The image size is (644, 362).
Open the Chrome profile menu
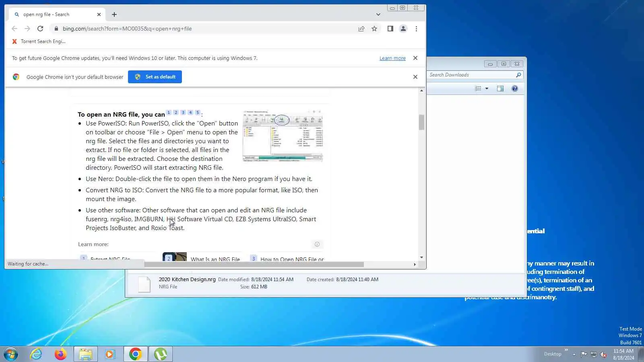(403, 29)
